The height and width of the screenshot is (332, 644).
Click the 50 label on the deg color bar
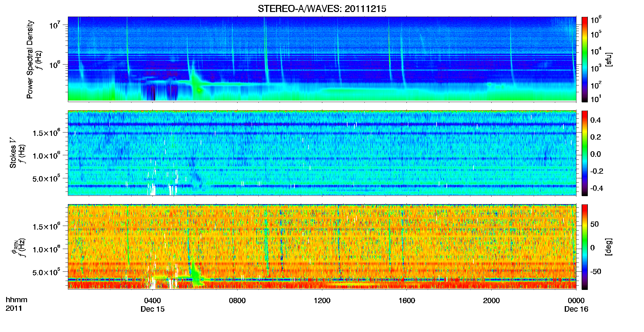coord(595,224)
